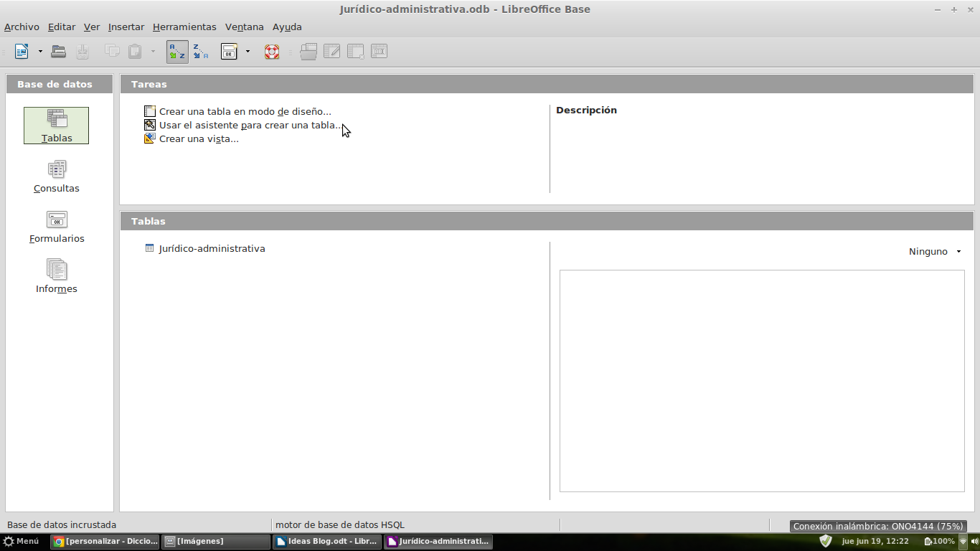Open LibreOffice Help lifebuoy icon
This screenshot has height=551, width=980.
pos(272,52)
